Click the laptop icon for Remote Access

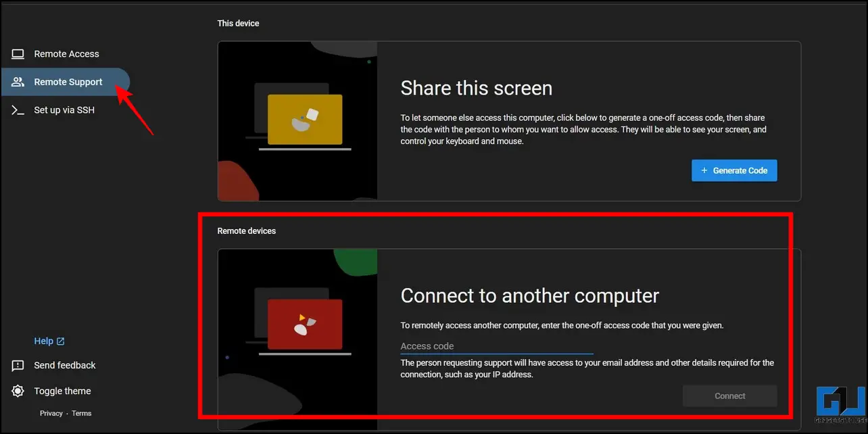click(18, 54)
